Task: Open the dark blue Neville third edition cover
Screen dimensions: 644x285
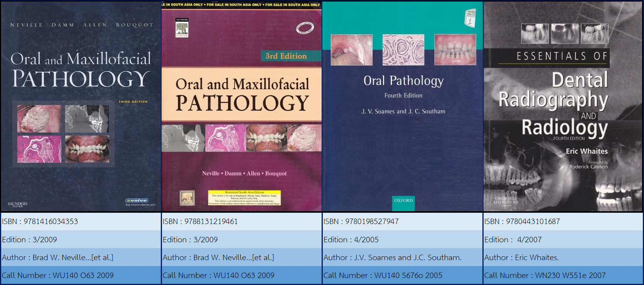Action: point(81,106)
